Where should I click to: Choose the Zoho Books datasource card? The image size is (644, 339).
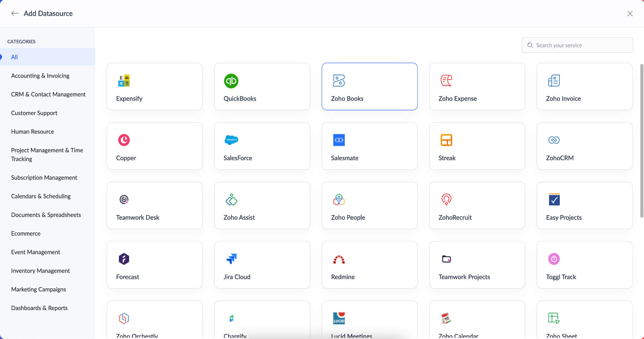pyautogui.click(x=369, y=87)
